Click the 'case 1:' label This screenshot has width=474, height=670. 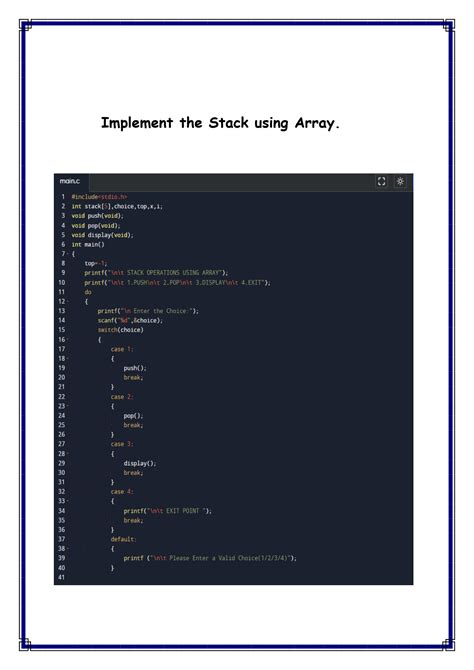(122, 349)
